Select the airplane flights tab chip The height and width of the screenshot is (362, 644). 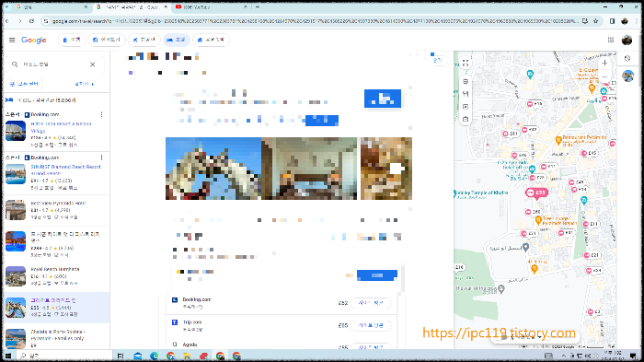coord(144,40)
